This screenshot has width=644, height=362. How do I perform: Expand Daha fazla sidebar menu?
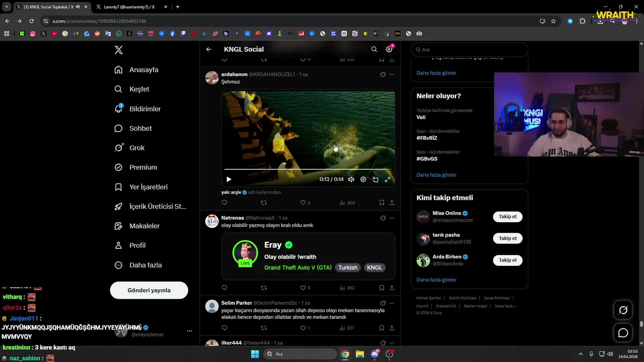coord(138,265)
